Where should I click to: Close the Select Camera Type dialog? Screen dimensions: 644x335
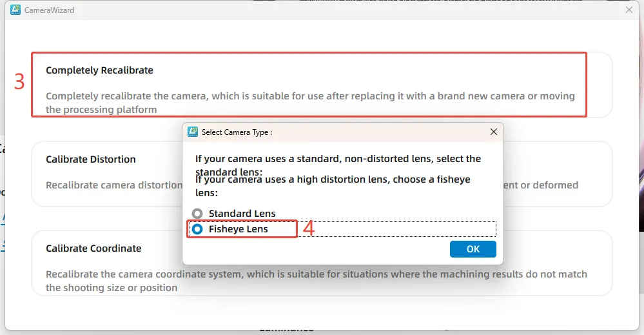494,132
